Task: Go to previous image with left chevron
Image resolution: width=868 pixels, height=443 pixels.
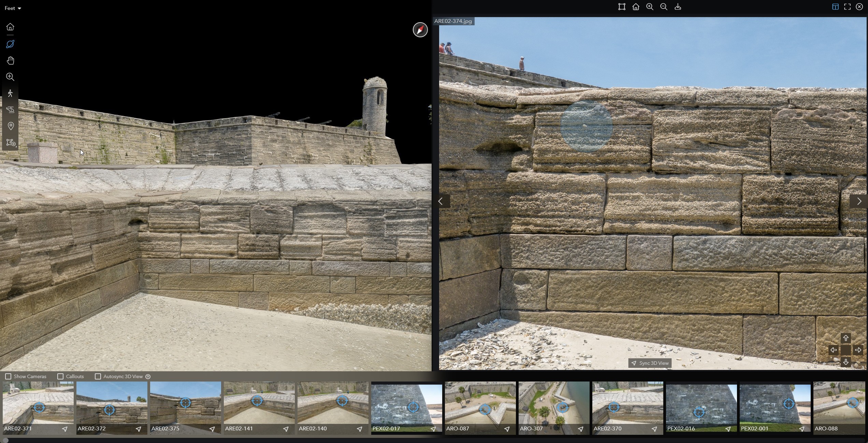Action: pos(441,202)
